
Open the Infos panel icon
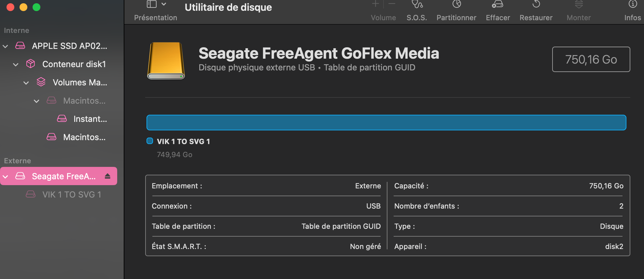click(632, 4)
